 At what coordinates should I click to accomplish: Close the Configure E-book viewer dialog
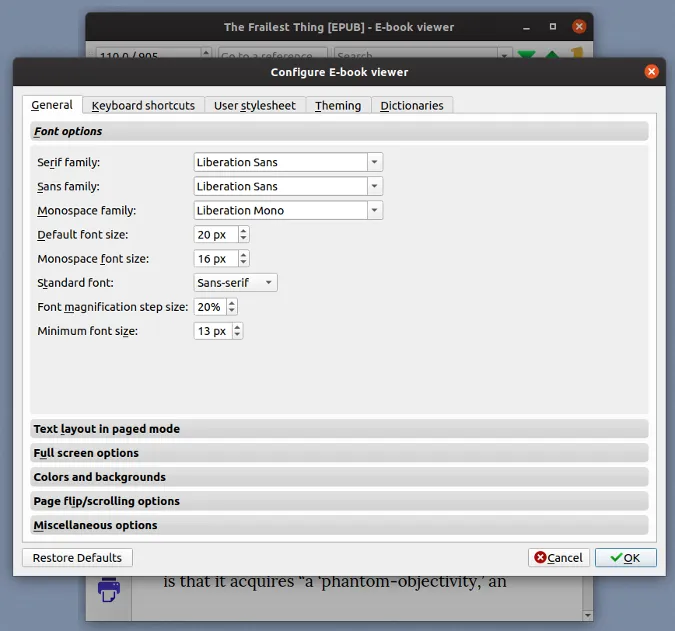click(x=651, y=72)
